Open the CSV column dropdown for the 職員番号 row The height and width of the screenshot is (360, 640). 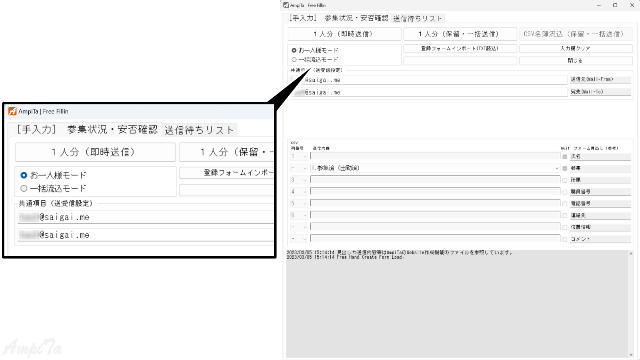299,191
